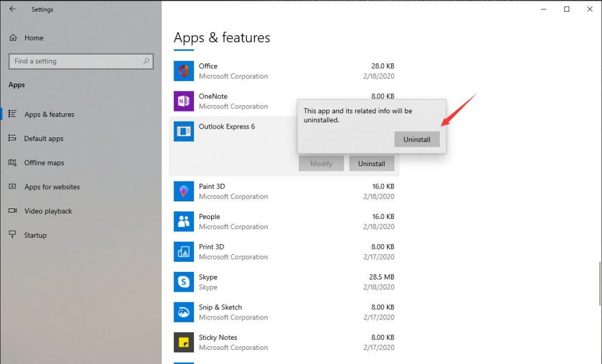Select the Apps for websites sidebar icon
The width and height of the screenshot is (602, 364).
pos(12,187)
